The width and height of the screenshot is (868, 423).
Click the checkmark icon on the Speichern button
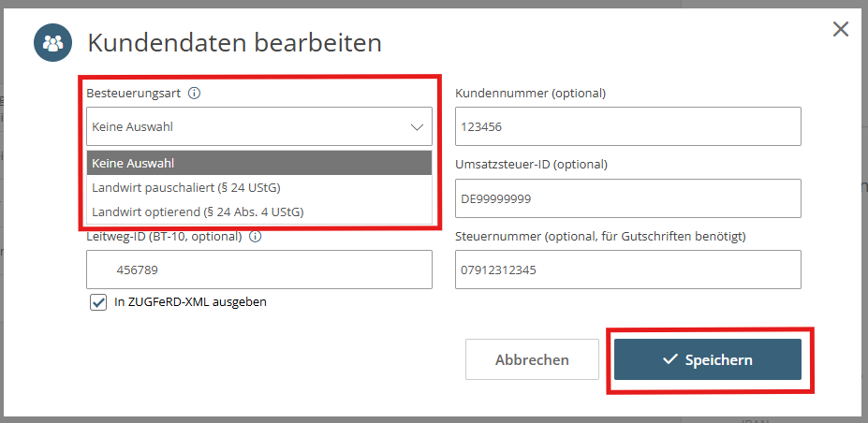coord(669,360)
